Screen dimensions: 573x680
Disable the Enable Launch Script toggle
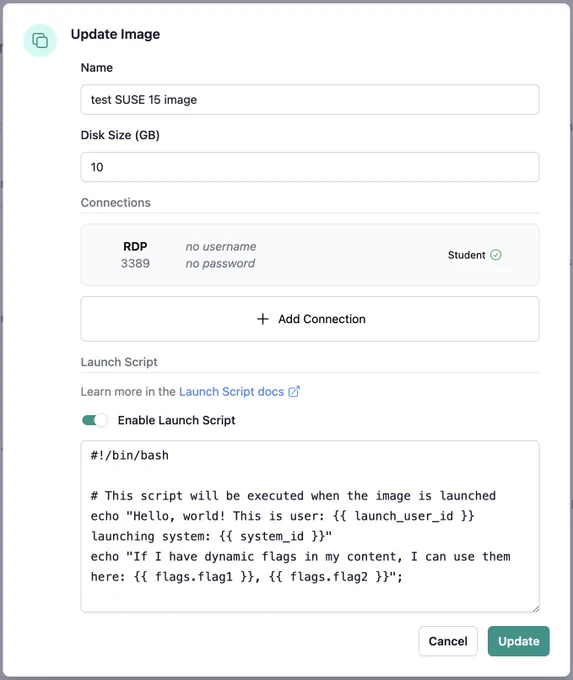(x=95, y=420)
